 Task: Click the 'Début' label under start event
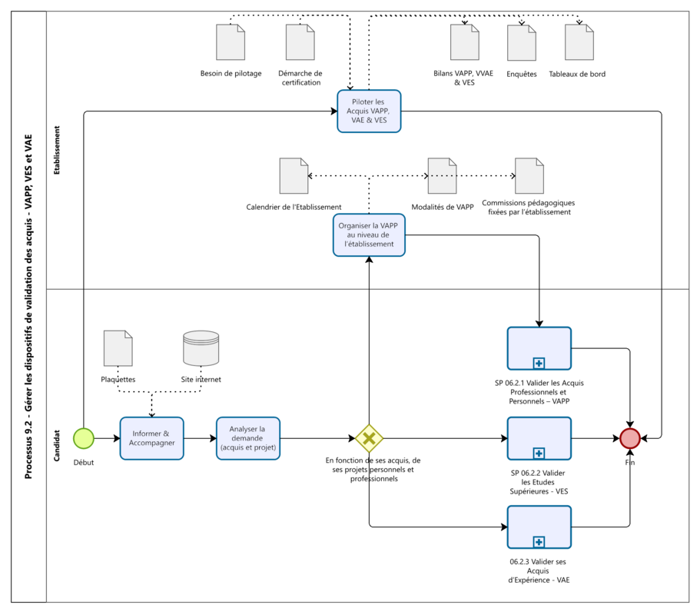[84, 462]
